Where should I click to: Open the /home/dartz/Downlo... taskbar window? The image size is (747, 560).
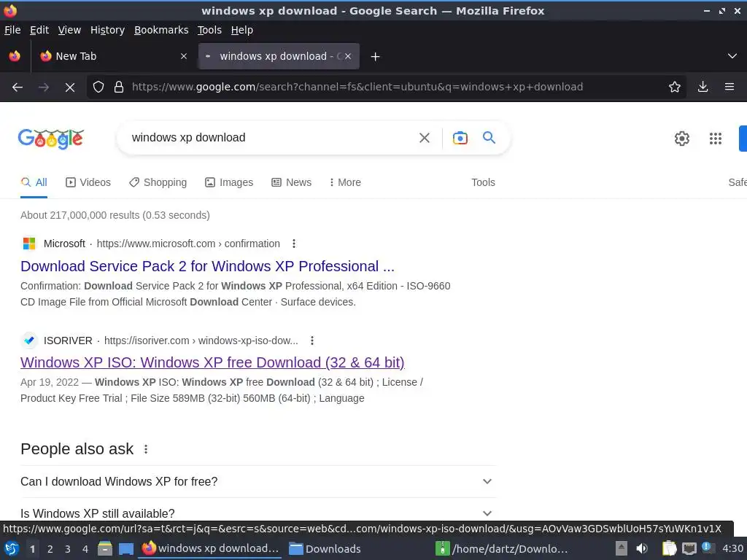[x=502, y=549]
